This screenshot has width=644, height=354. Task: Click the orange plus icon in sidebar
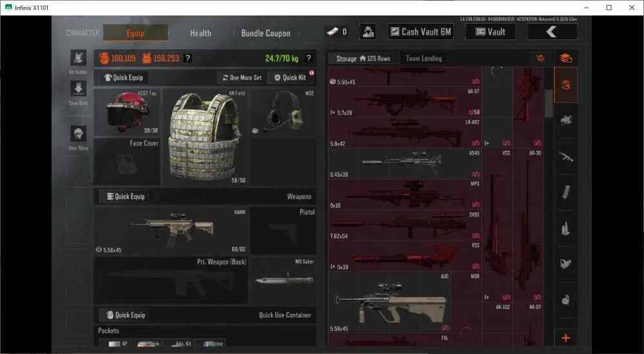point(566,338)
